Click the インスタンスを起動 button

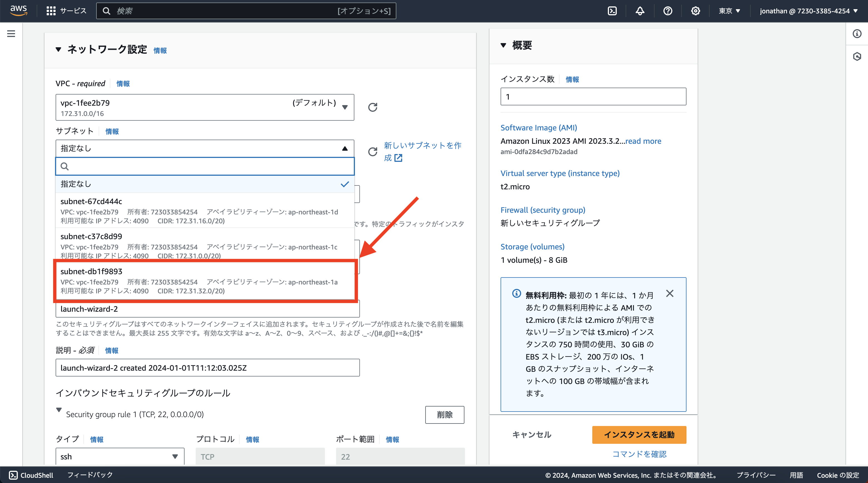639,435
